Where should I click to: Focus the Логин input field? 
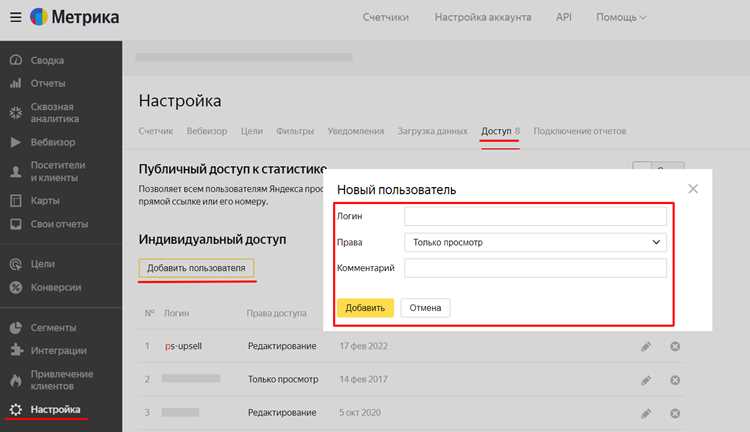(x=535, y=216)
